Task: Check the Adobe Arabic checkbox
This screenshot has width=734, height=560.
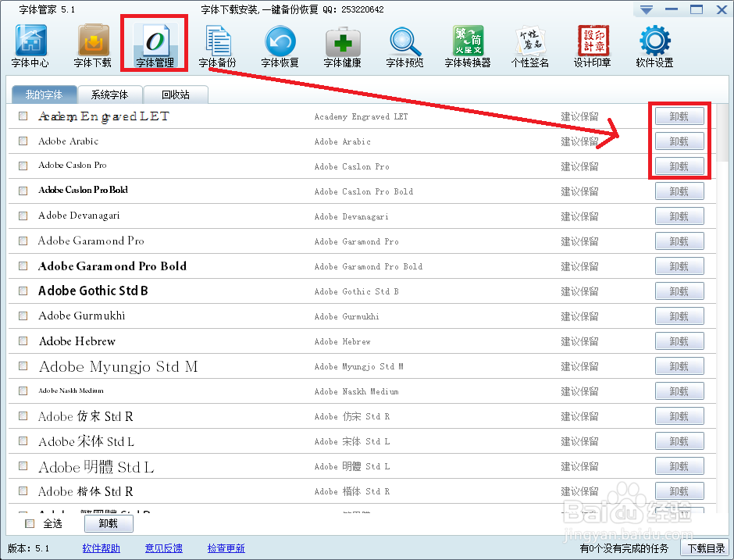Action: coord(23,141)
